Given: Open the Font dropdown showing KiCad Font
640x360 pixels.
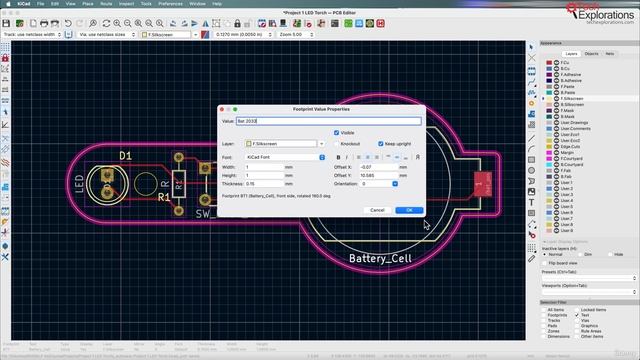Looking at the screenshot, I should tap(285, 157).
